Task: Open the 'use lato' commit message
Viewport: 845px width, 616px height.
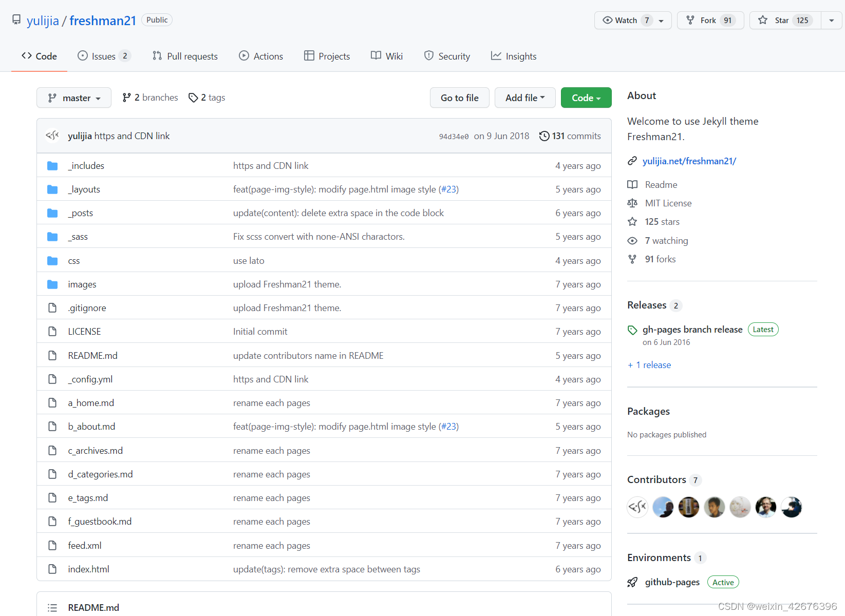Action: (249, 261)
